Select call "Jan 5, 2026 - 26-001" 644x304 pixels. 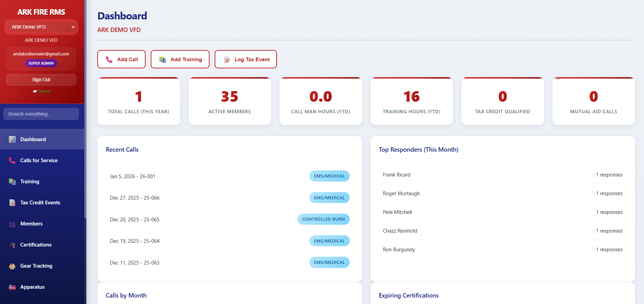click(230, 176)
